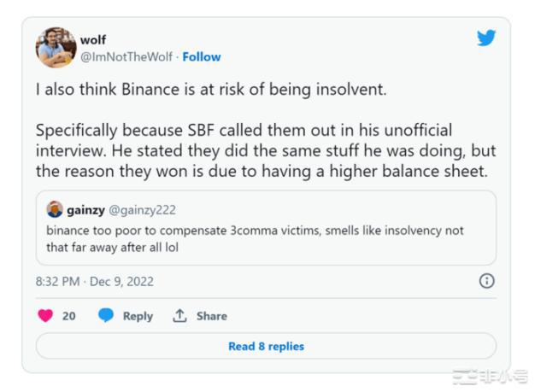Click the like count showing 20
The height and width of the screenshot is (392, 535).
[x=68, y=316]
